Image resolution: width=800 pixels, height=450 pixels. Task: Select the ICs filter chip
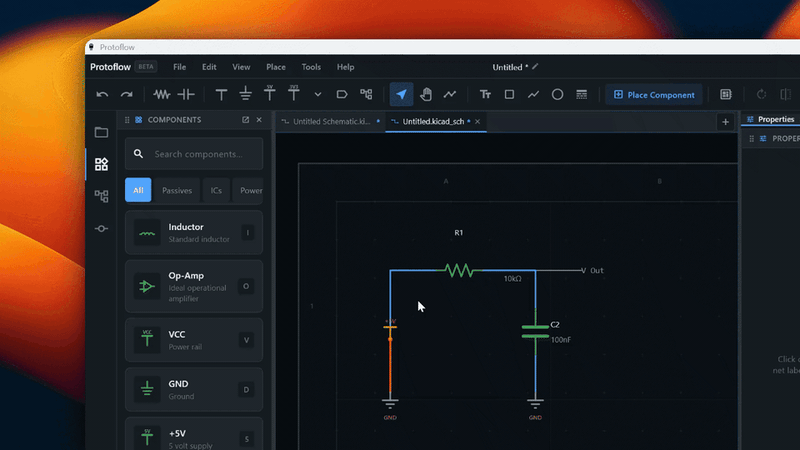coord(216,190)
